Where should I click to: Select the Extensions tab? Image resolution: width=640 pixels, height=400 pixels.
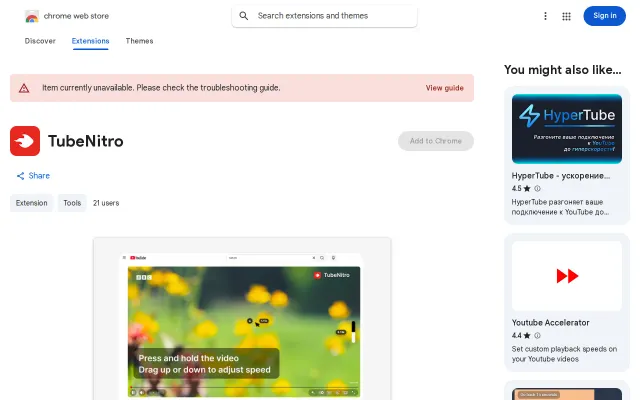90,41
